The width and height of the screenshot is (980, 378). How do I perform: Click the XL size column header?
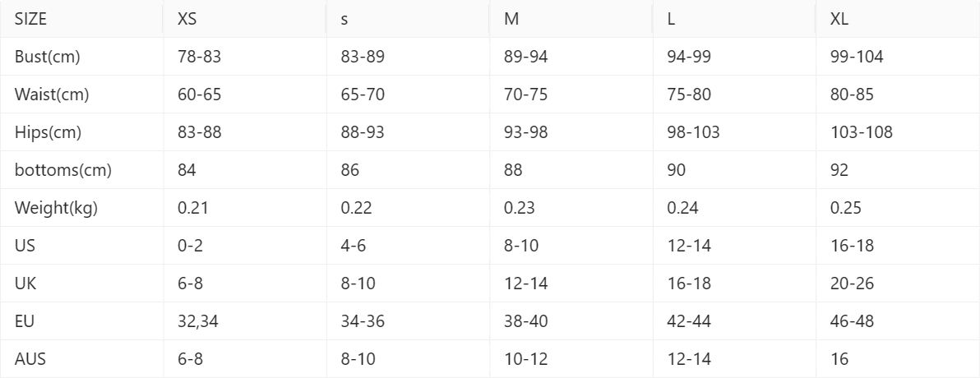click(898, 19)
